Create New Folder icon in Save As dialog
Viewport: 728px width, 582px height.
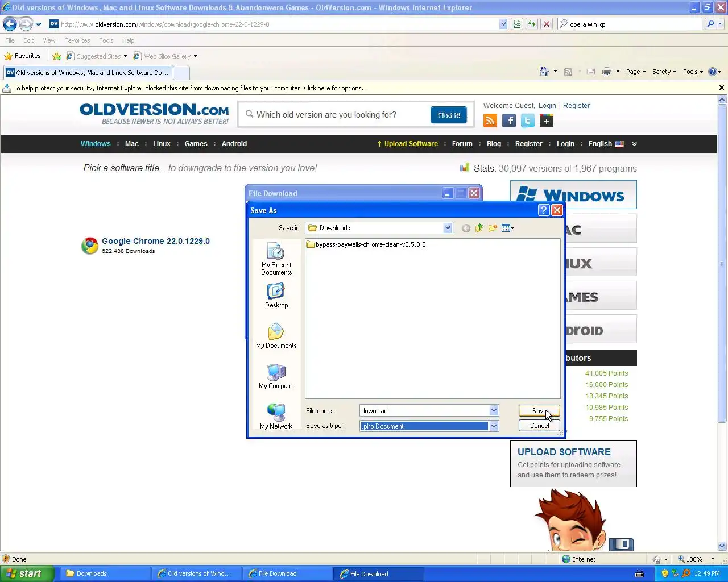tap(493, 228)
